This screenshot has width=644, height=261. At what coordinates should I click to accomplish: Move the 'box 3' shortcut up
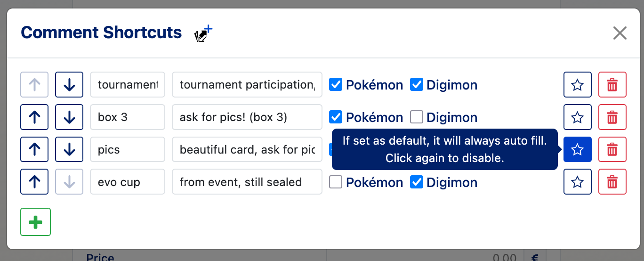34,117
